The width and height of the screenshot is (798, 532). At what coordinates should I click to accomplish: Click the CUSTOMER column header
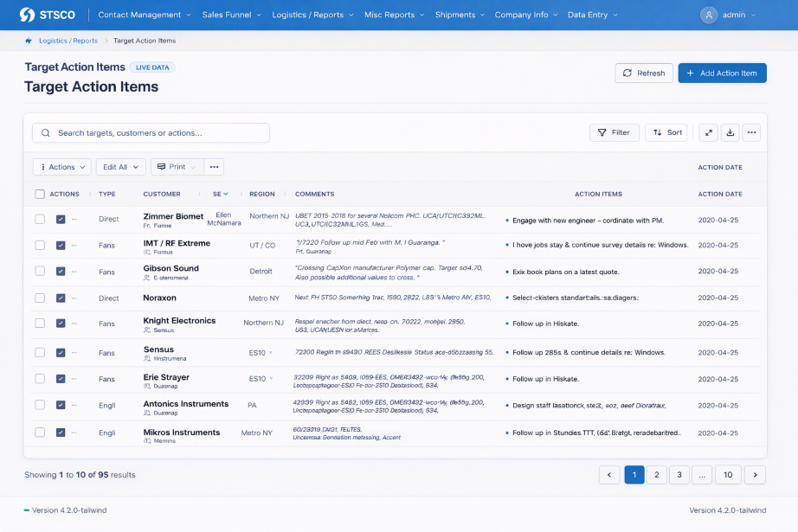(x=162, y=195)
